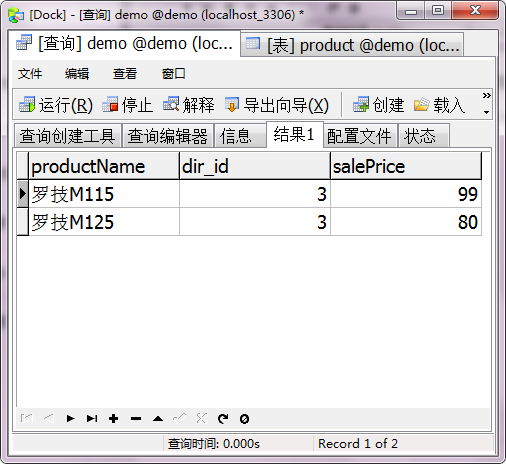Click the post changes checkmark button
The width and height of the screenshot is (506, 464).
(180, 418)
